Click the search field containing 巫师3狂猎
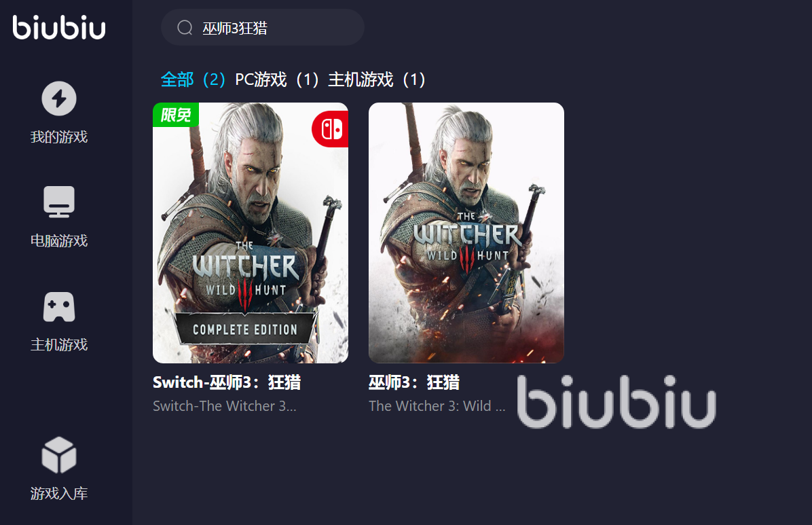The image size is (812, 525). point(263,27)
